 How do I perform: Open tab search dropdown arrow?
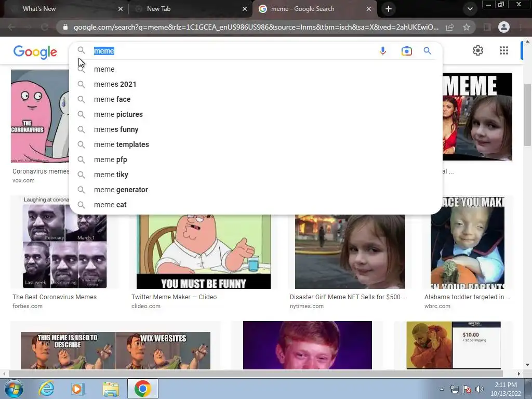coord(470,9)
